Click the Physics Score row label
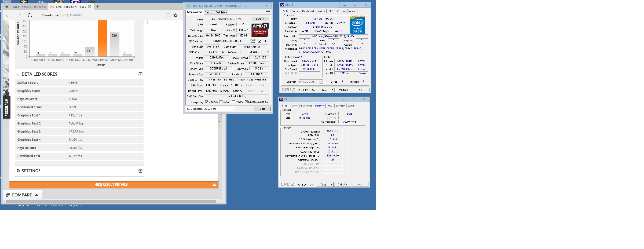Image resolution: width=644 pixels, height=249 pixels. pyautogui.click(x=27, y=99)
